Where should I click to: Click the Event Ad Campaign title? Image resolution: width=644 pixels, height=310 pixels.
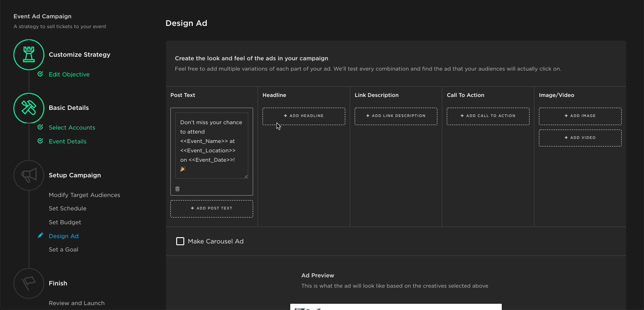pyautogui.click(x=42, y=17)
